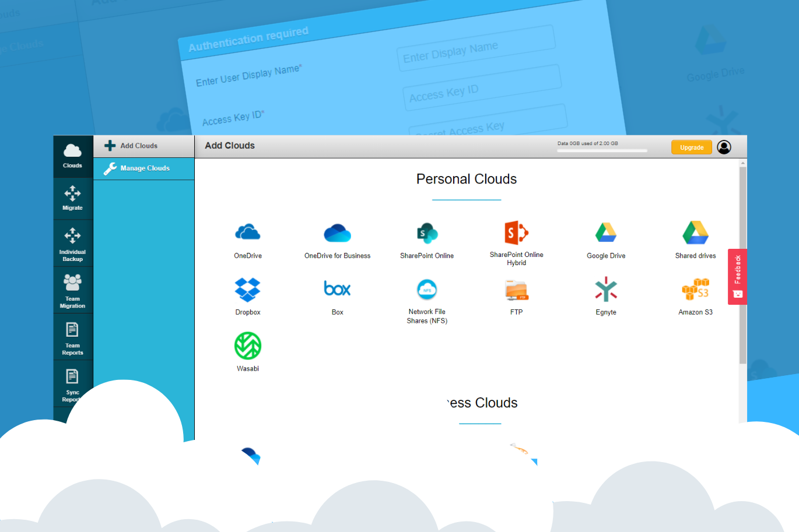
Task: Choose the FTP icon
Action: [x=516, y=290]
